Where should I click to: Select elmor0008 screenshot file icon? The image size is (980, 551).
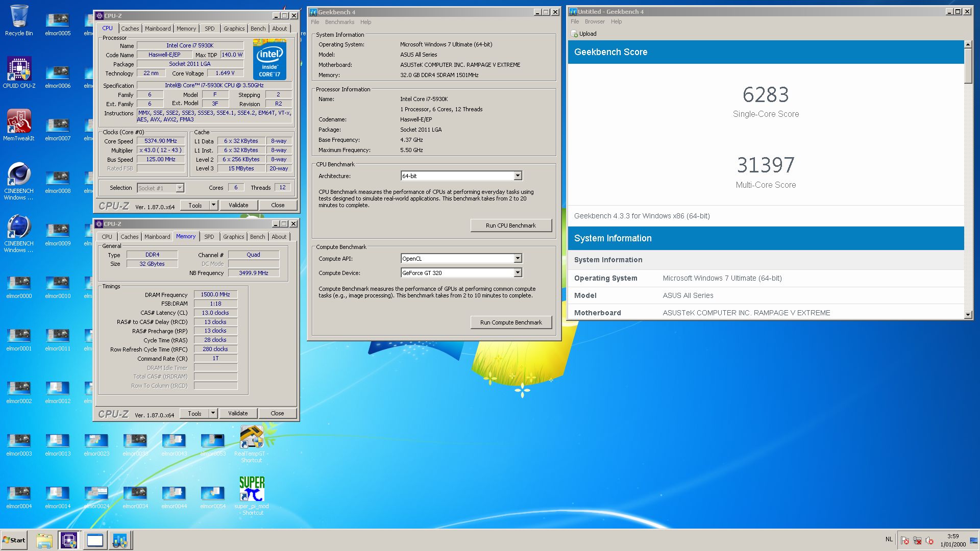point(58,182)
